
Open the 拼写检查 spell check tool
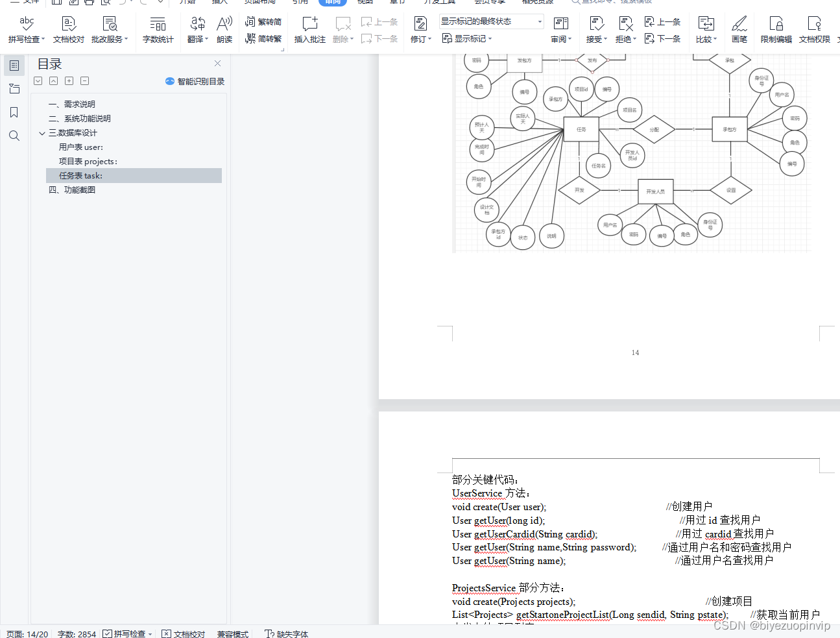point(26,30)
